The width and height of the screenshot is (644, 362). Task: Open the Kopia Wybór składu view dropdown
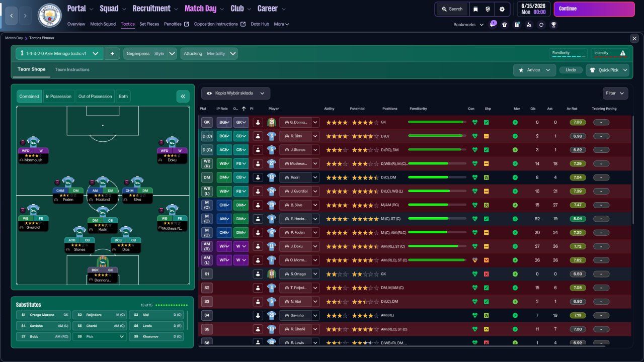[236, 93]
